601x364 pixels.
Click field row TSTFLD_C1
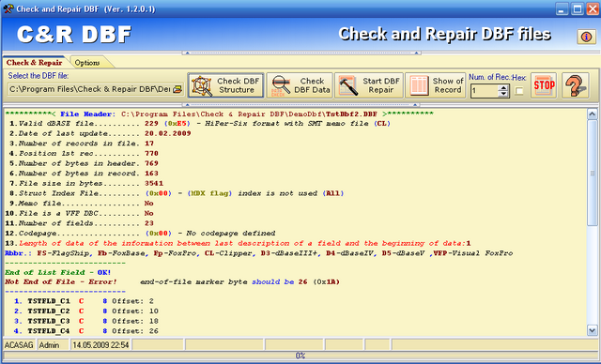point(84,301)
